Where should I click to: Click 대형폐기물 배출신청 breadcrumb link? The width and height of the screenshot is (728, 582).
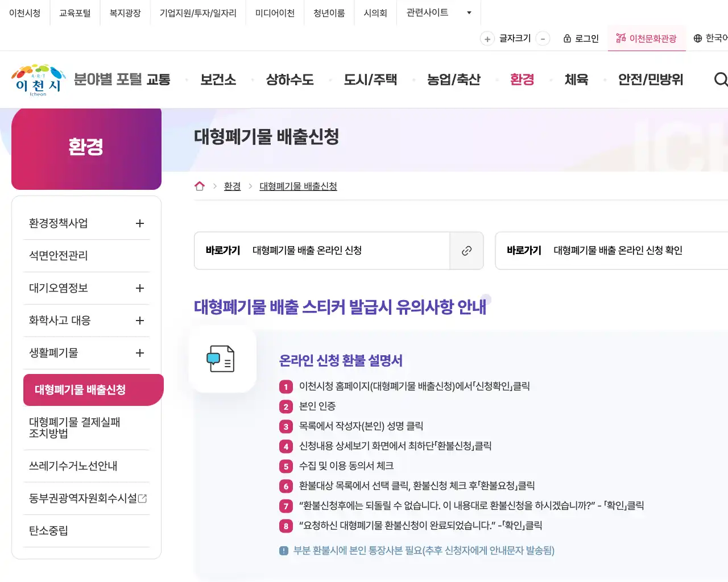point(298,186)
